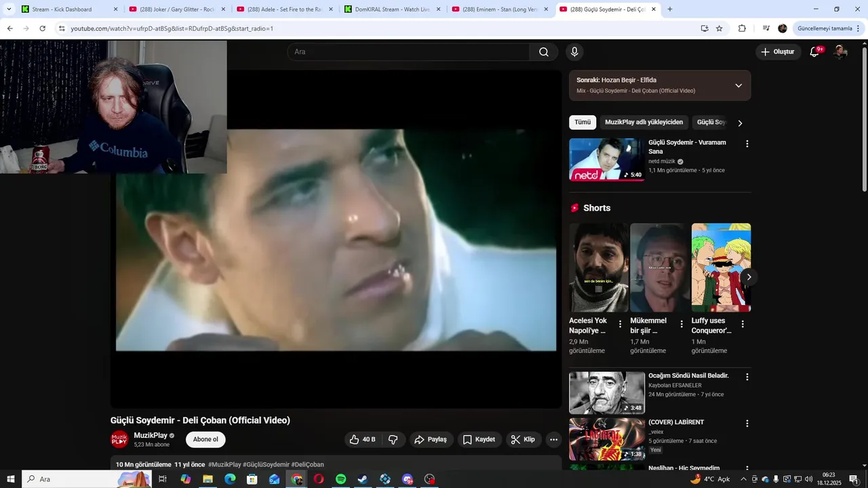Focus the YouTube Ara search field
868x488 pixels.
pos(409,52)
